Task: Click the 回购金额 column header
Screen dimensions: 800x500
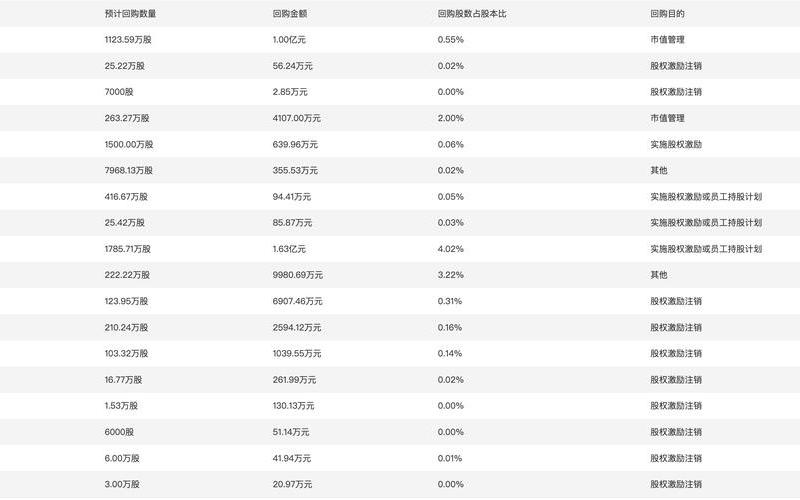Action: [290, 14]
